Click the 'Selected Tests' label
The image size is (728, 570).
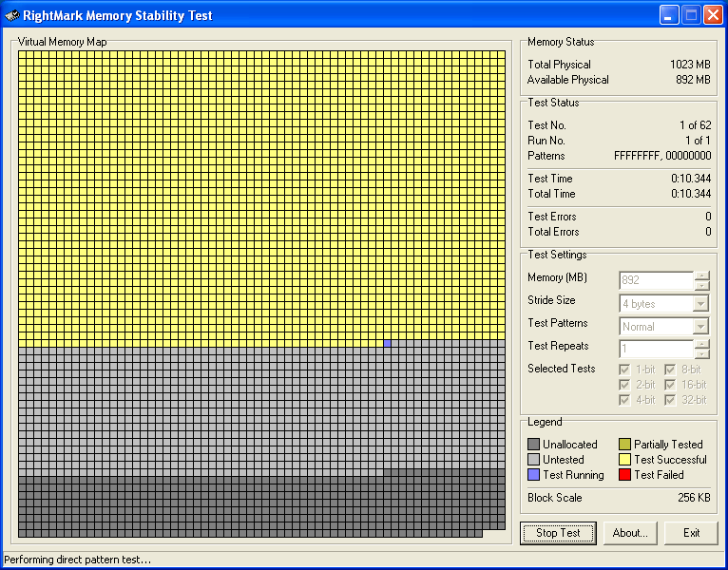[x=562, y=369]
